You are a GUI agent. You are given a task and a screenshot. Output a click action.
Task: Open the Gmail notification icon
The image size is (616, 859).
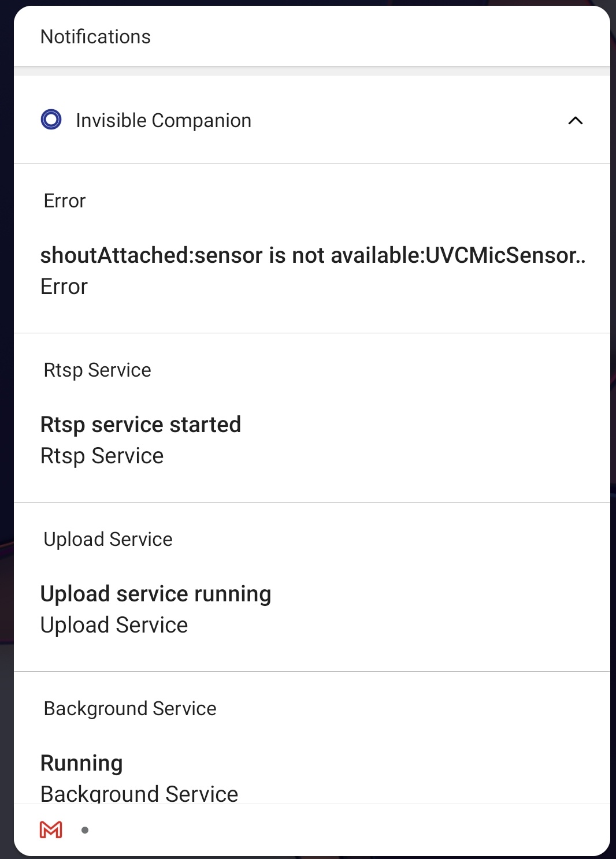click(x=51, y=830)
